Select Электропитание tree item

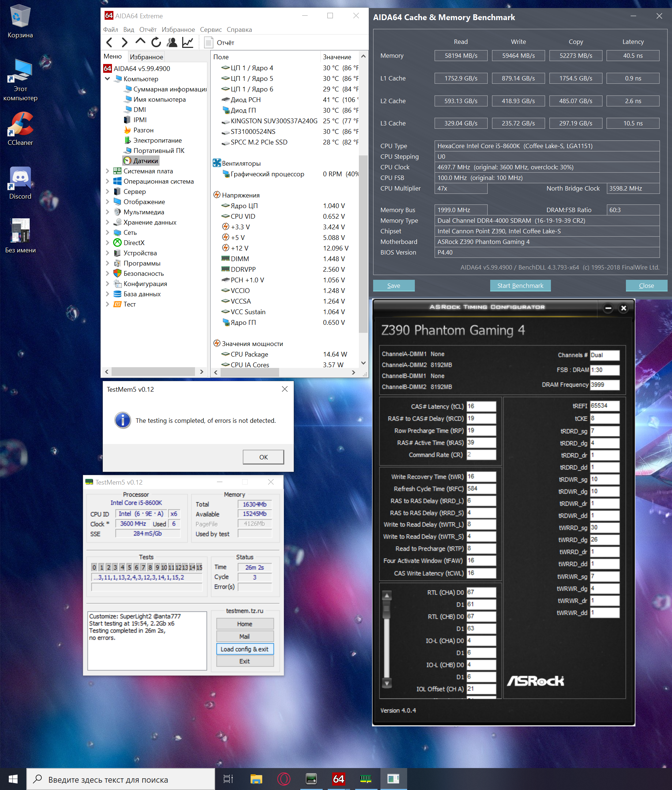(x=153, y=140)
